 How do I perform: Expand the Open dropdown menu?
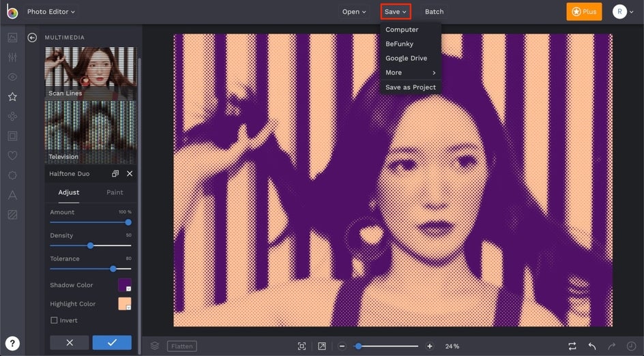(354, 12)
